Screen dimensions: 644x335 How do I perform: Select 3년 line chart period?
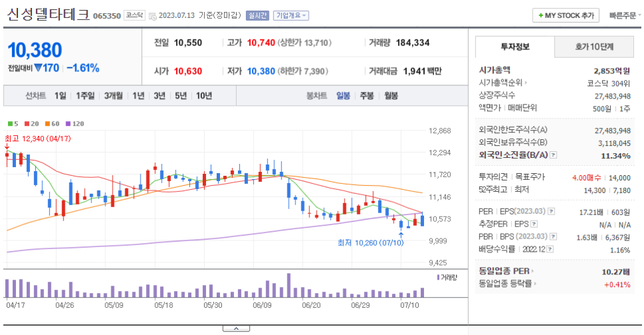(x=159, y=96)
